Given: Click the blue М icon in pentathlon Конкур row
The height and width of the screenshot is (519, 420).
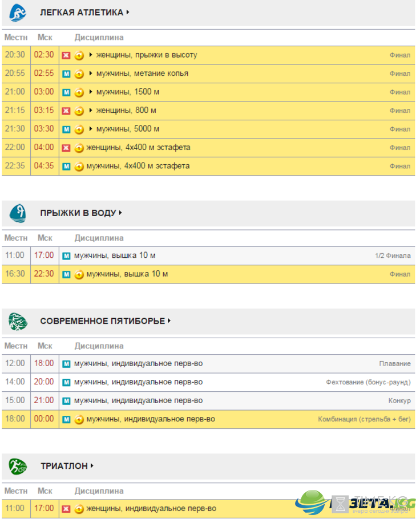Looking at the screenshot, I should (x=66, y=401).
